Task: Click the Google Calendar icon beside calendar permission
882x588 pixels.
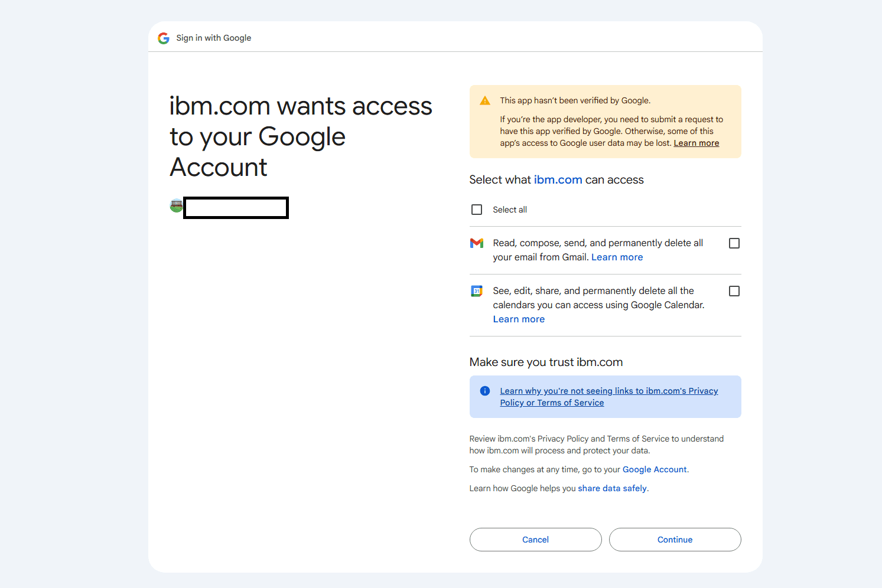Action: coord(477,290)
